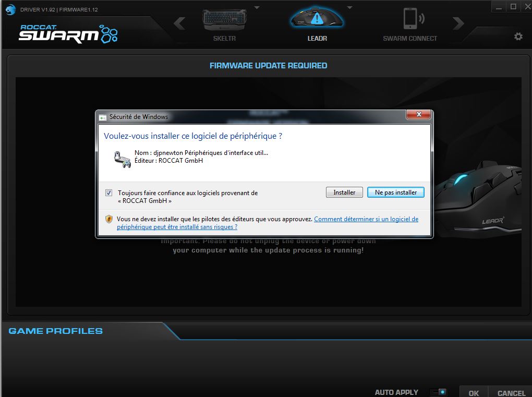Open the SKELTR dropdown arrow
The height and width of the screenshot is (397, 532).
pyautogui.click(x=256, y=7)
